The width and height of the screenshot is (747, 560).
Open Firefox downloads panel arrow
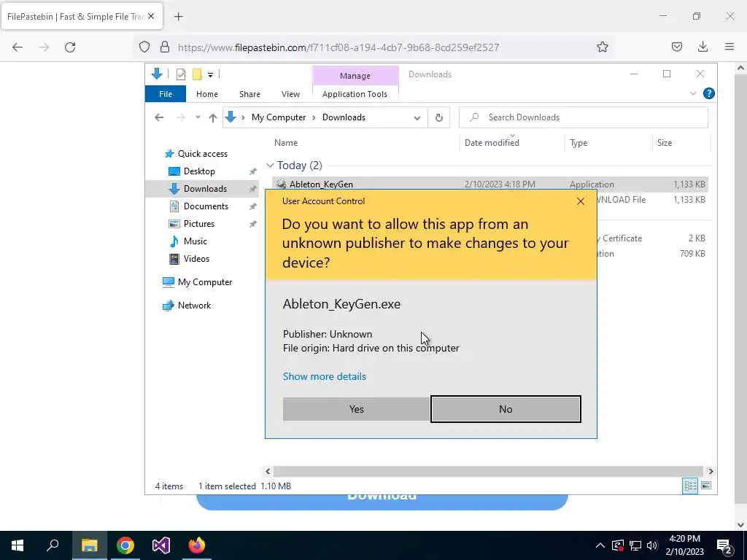coord(703,47)
